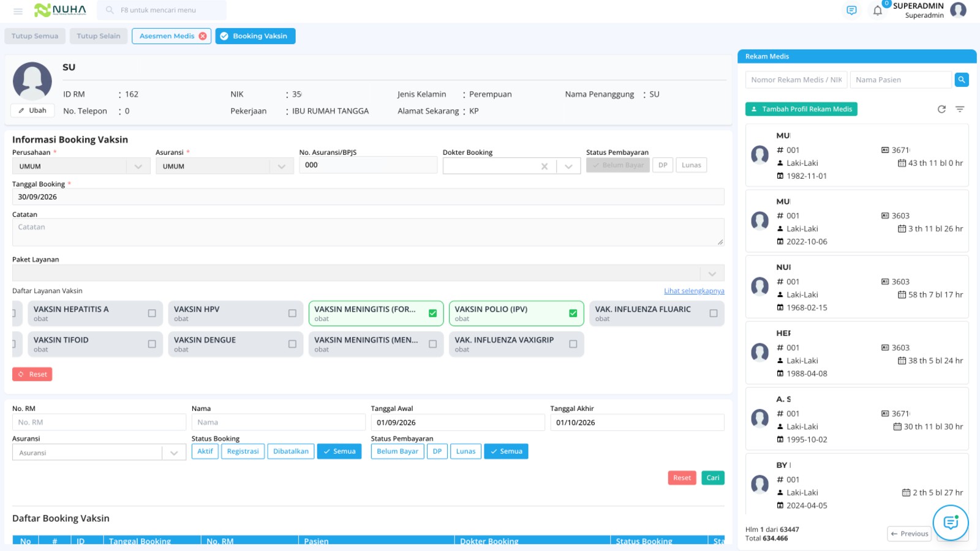980x551 pixels.
Task: Click the Catatan text area
Action: click(368, 233)
